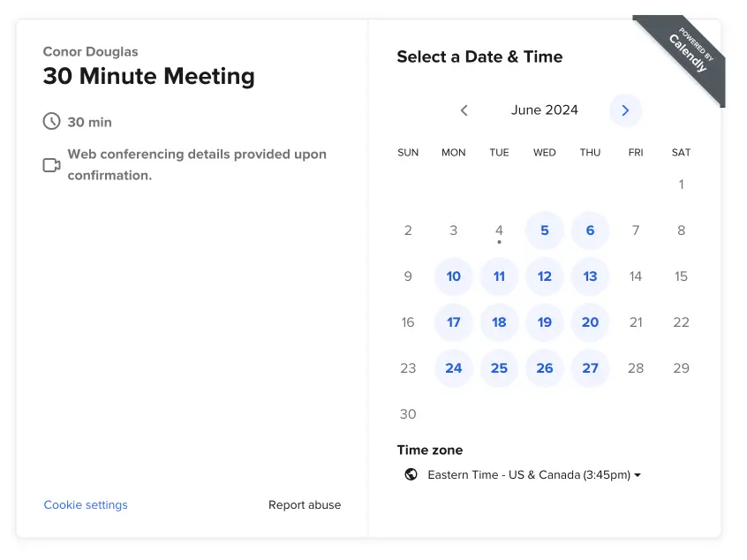Pick Wednesday June 19
The width and height of the screenshot is (747, 560).
[x=545, y=322]
